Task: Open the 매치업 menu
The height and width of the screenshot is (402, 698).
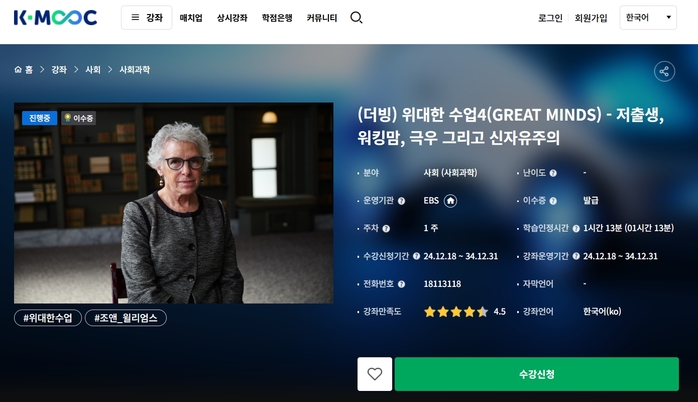Action: pos(191,18)
